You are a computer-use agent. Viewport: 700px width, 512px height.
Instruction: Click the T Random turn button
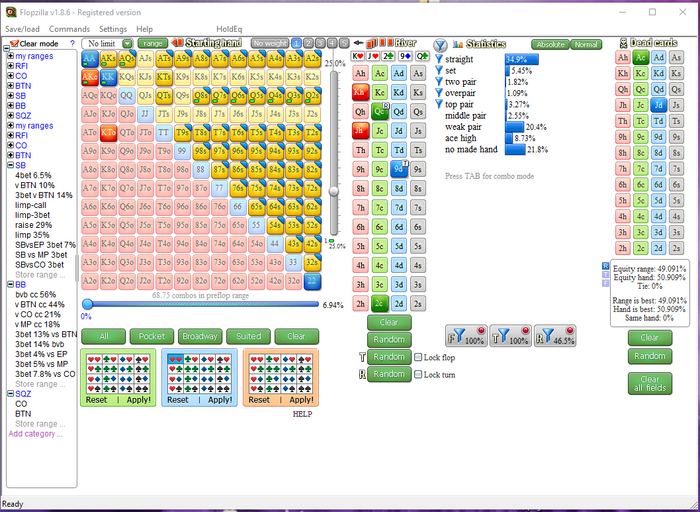389,357
